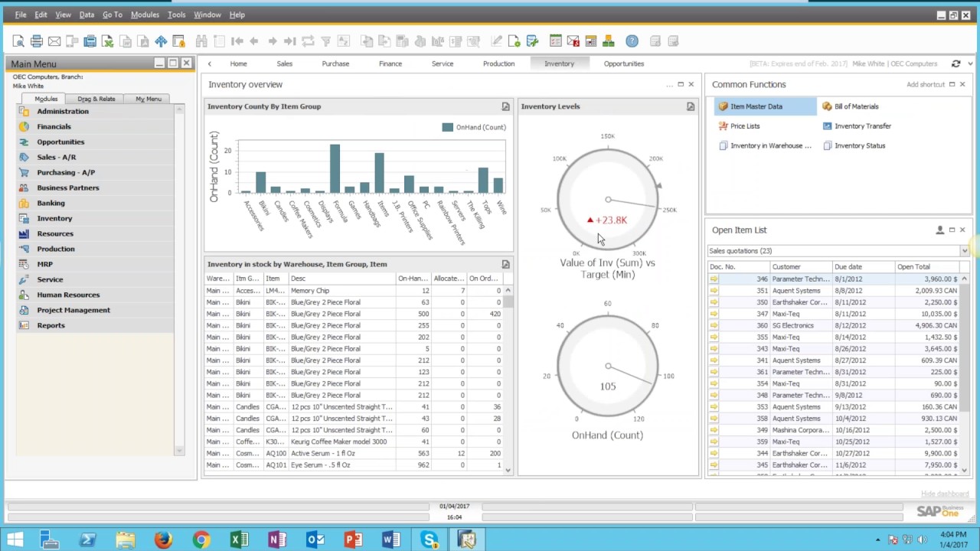
Task: Click the green organization chart toolbar icon
Action: click(608, 41)
